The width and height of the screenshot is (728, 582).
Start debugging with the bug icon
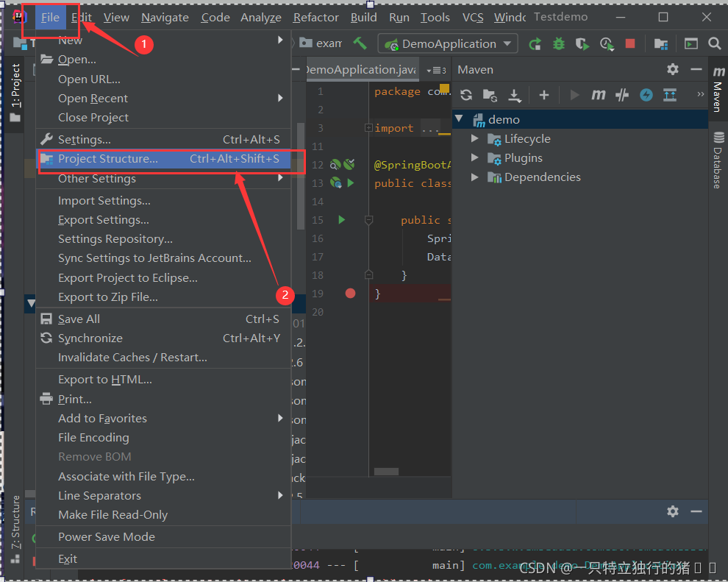(x=559, y=43)
